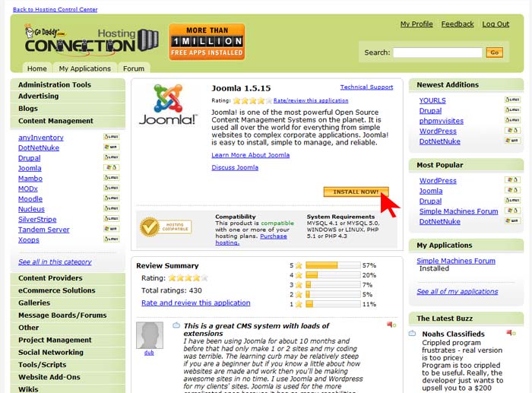Viewport: 532px width, 393px height.
Task: Click the Purchase hosting link
Action: coord(274,236)
